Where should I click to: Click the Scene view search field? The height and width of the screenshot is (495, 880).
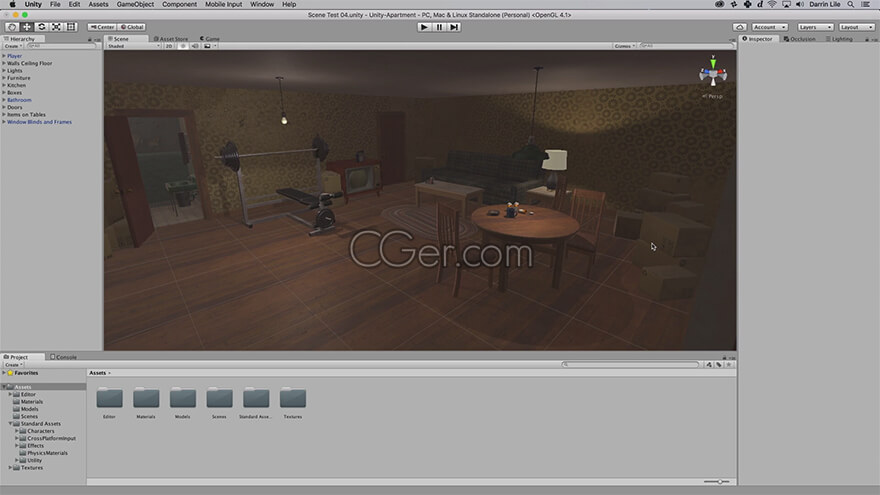click(686, 46)
